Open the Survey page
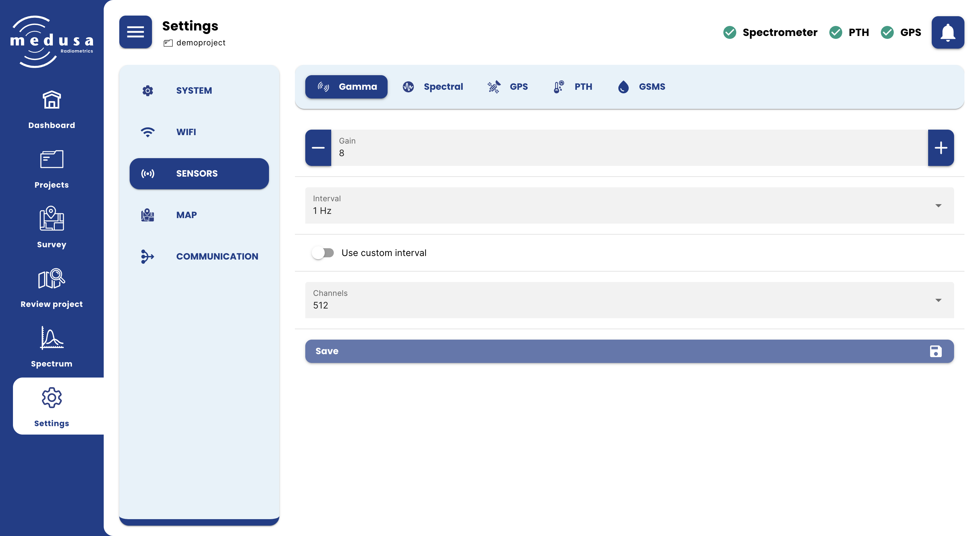The width and height of the screenshot is (980, 536). click(x=52, y=227)
